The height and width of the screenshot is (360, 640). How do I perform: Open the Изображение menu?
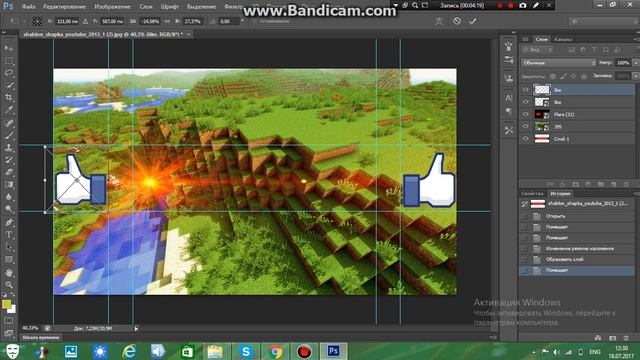112,7
